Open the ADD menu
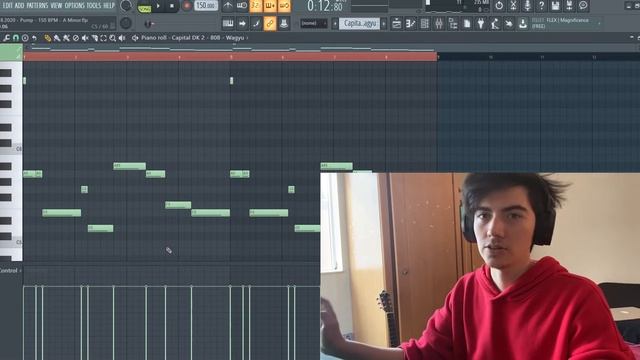 [20, 5]
